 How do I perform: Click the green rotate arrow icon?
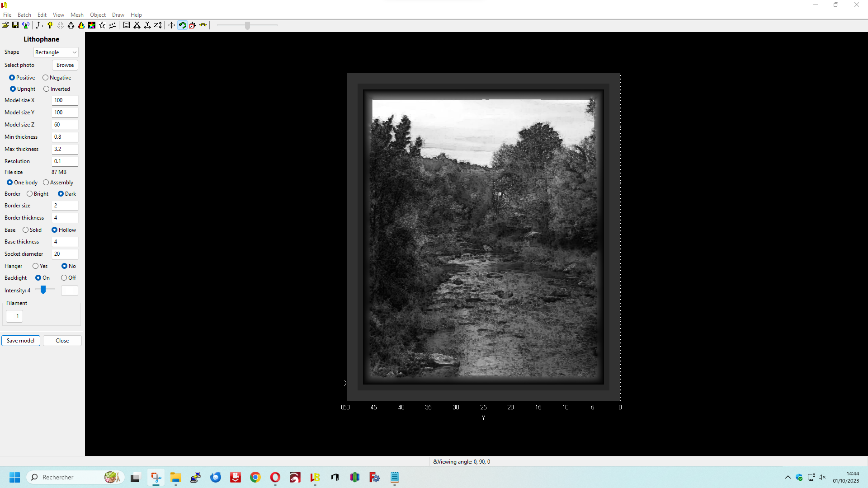[182, 25]
